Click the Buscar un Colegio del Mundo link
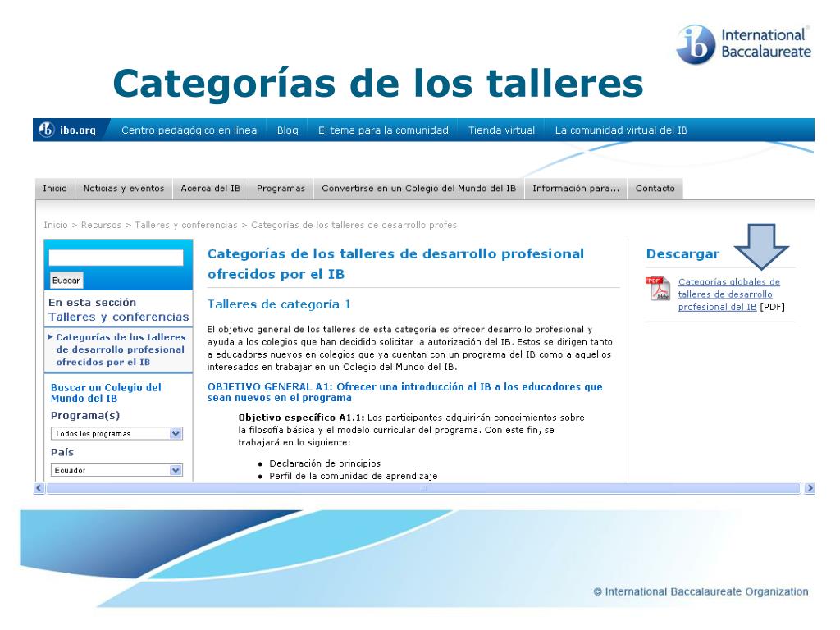Image resolution: width=840 pixels, height=630 pixels. (x=106, y=393)
